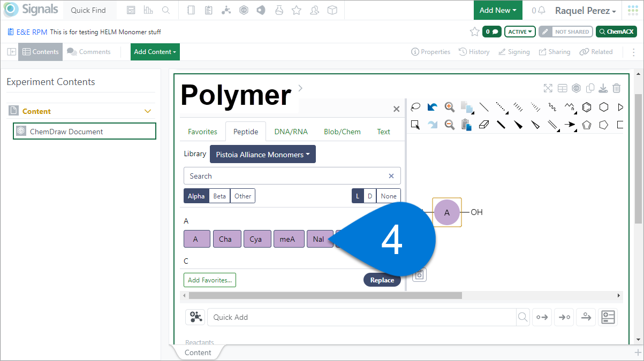Open the Raquel Perez user menu
Screen dimensions: 644x361
[x=585, y=10]
